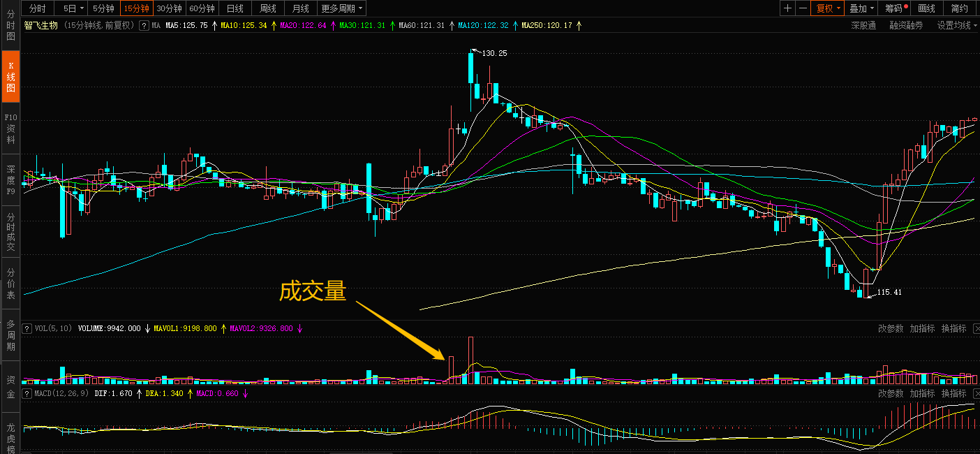The width and height of the screenshot is (980, 454).
Task: Click the MAVOL2:9326.800 label
Action: (261, 328)
